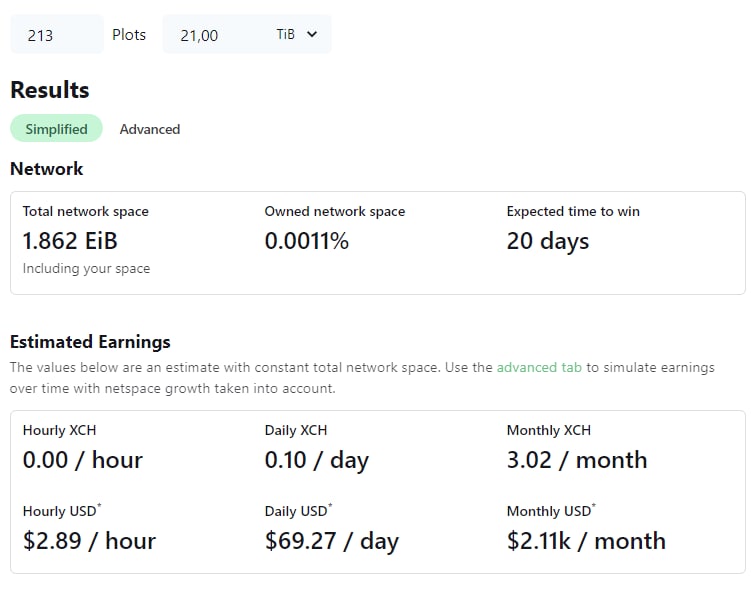Click the 21,00 space size input
Viewport: 753px width, 596px height.
pos(216,34)
